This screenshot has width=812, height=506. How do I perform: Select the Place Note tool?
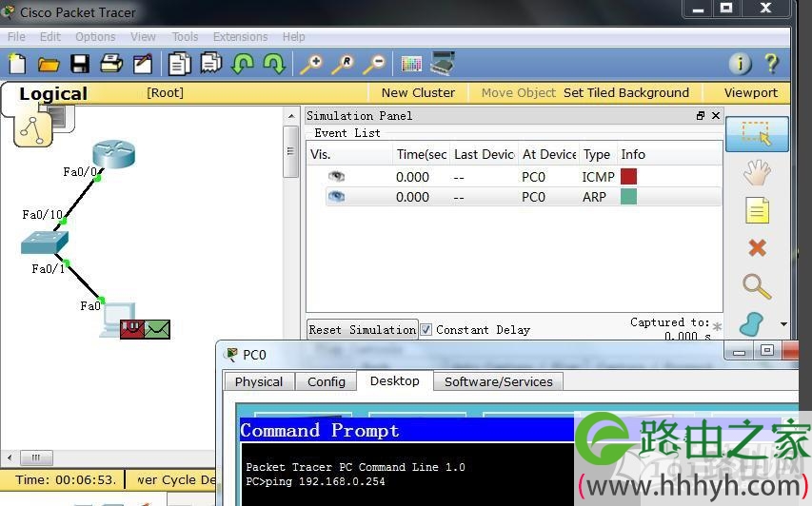click(x=757, y=210)
